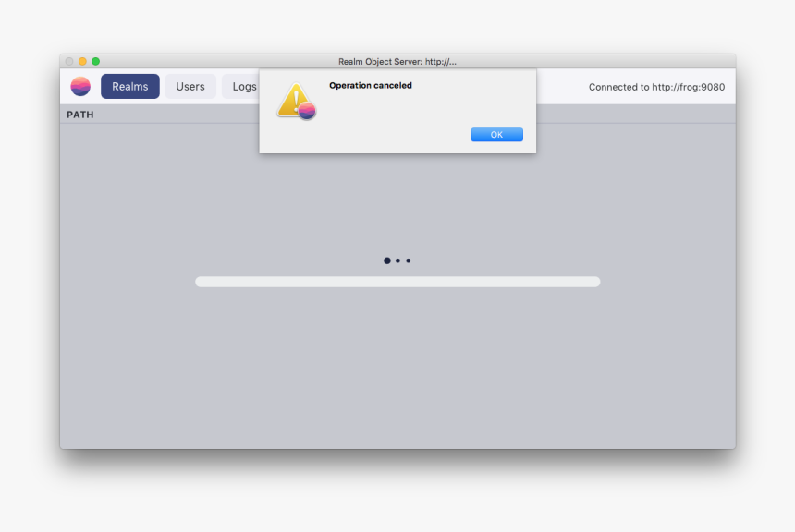Click the warning icon in the alert dialog
The width and height of the screenshot is (795, 532).
pyautogui.click(x=297, y=102)
